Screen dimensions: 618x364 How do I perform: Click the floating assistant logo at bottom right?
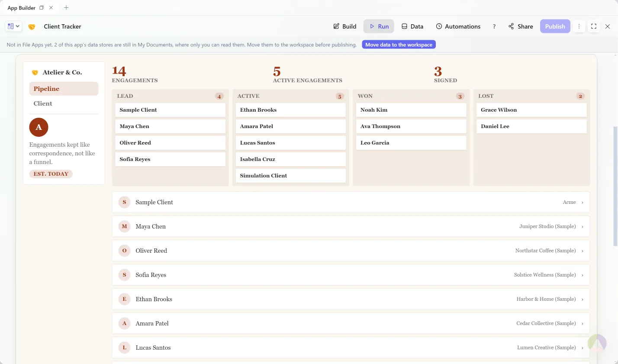597,343
